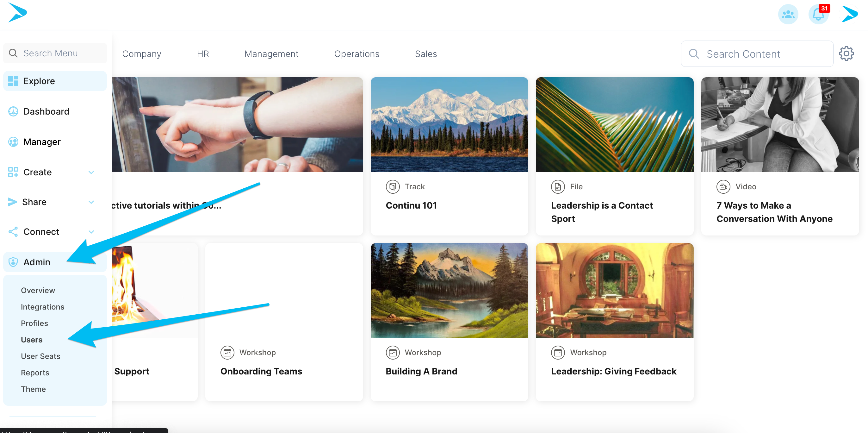Click the Manager sidebar icon
This screenshot has height=433, width=868.
13,142
